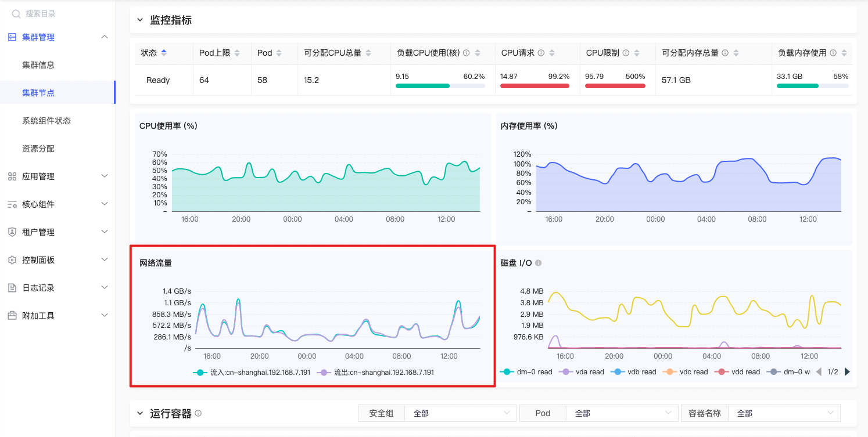Click the 15.2 可分配CPU总量 value

311,80
